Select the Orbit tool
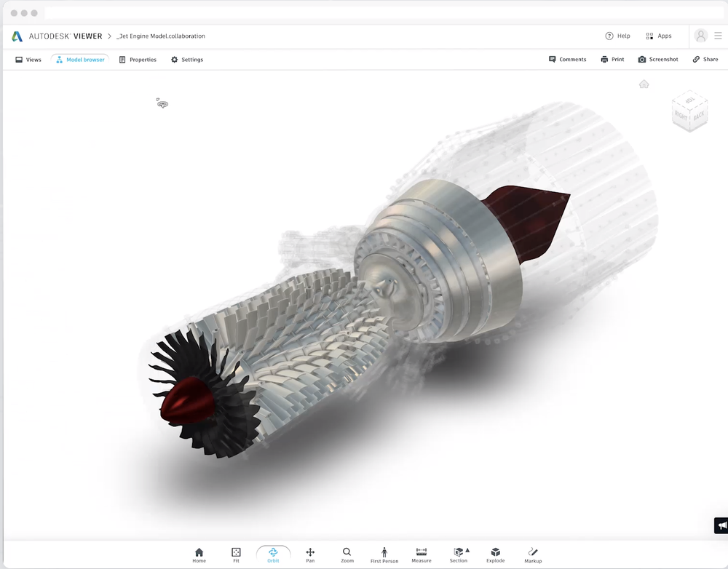728x569 pixels. tap(274, 554)
